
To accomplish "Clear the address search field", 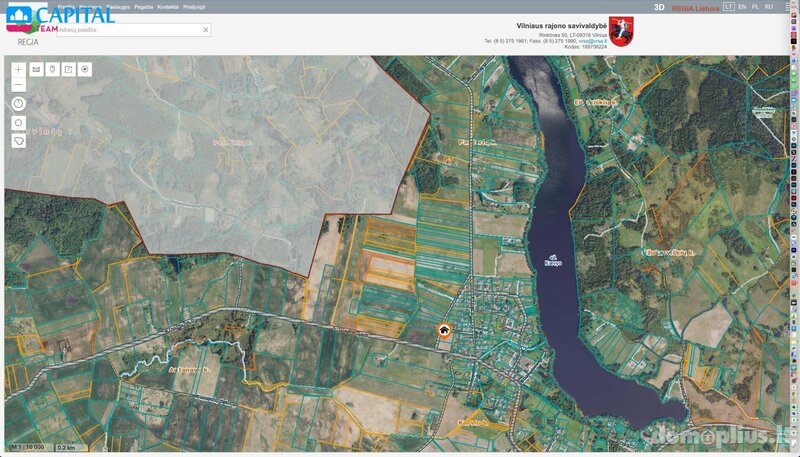I will pos(205,30).
